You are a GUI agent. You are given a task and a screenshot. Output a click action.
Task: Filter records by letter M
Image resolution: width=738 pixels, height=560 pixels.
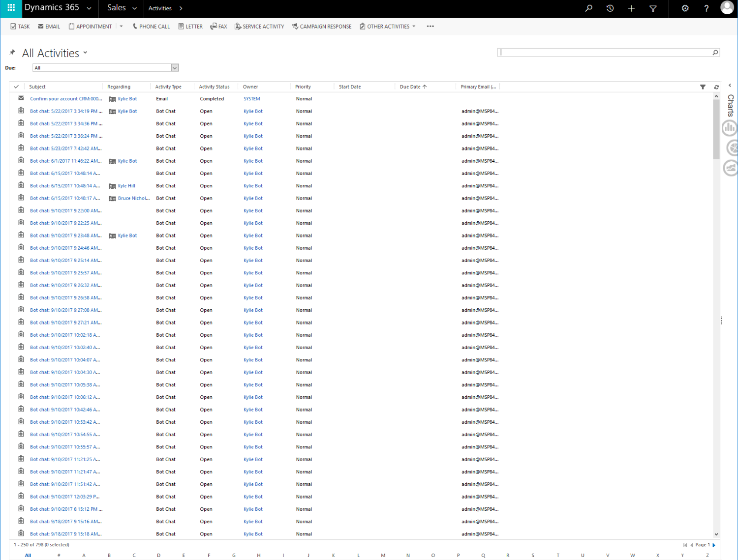pyautogui.click(x=383, y=555)
